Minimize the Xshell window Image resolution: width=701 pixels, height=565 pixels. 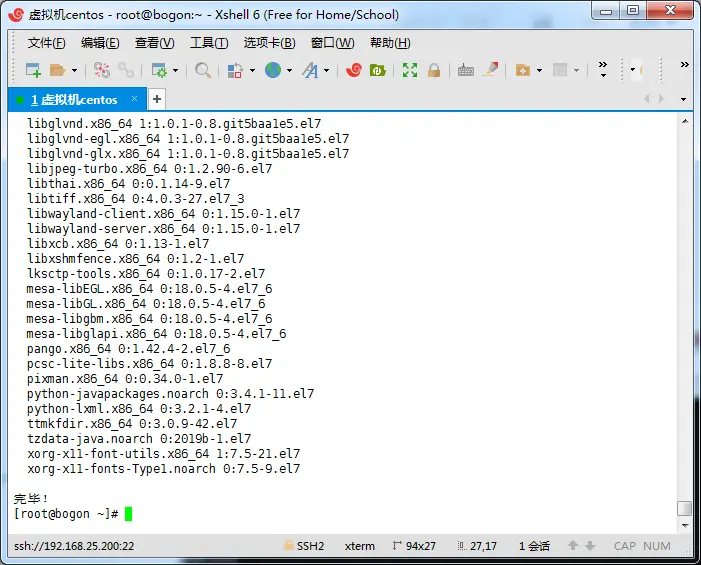[x=605, y=11]
